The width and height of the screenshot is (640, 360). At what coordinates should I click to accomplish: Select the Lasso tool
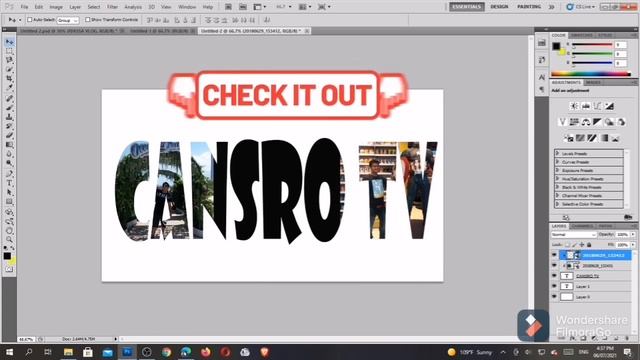click(x=9, y=60)
